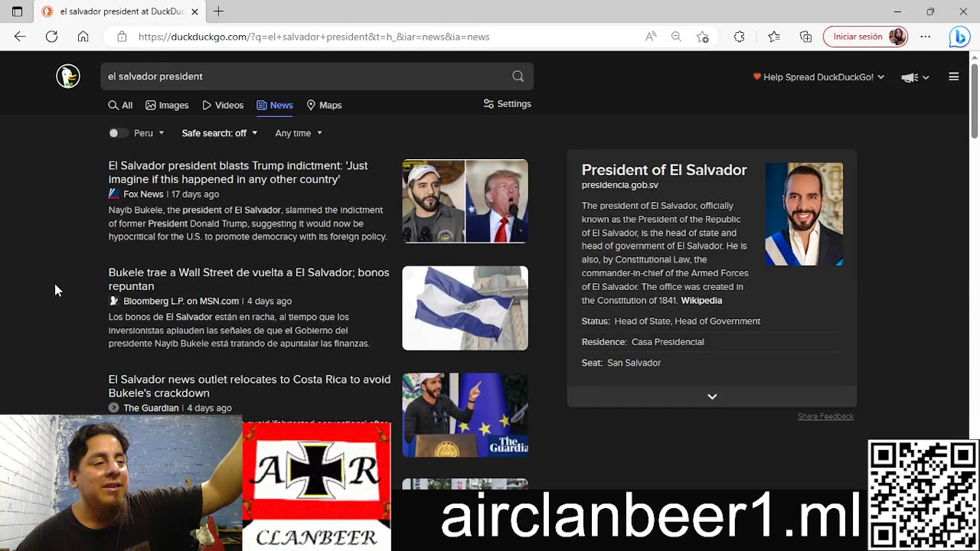Click the megaphone announcements icon

(910, 77)
